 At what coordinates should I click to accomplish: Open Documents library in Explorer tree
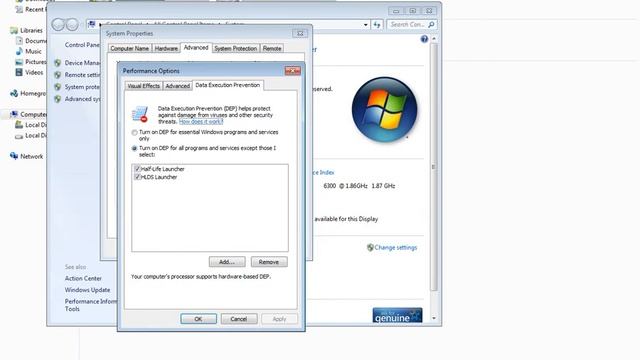pos(36,41)
